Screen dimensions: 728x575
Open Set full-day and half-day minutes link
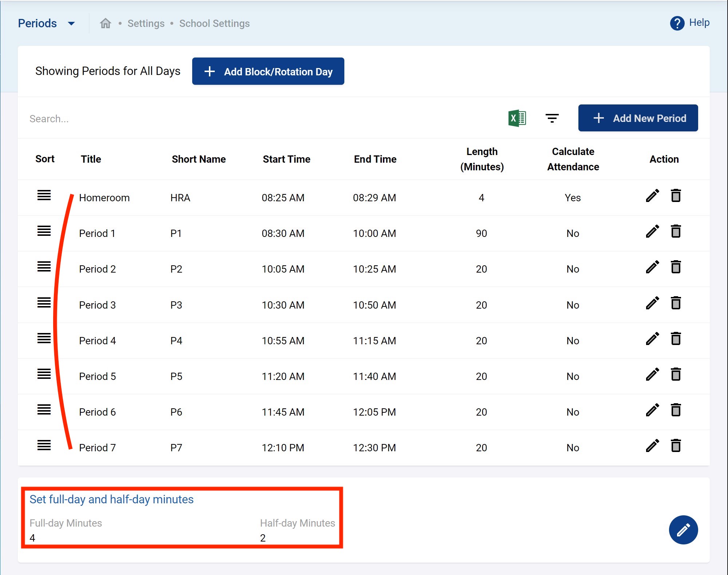(x=111, y=499)
